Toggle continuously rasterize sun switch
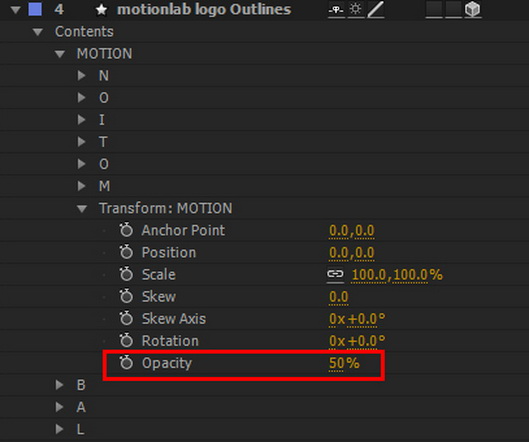Image resolution: width=529 pixels, height=442 pixels. 355,9
